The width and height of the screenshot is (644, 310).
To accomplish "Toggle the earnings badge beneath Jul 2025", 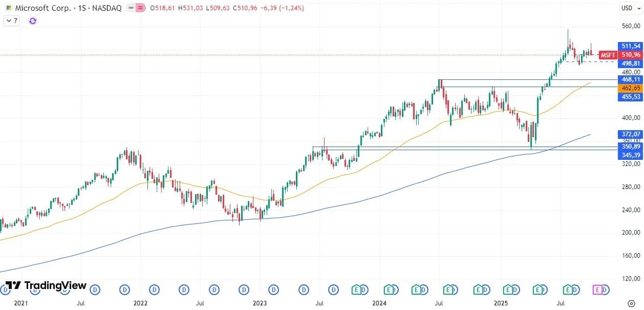I will click(x=569, y=290).
